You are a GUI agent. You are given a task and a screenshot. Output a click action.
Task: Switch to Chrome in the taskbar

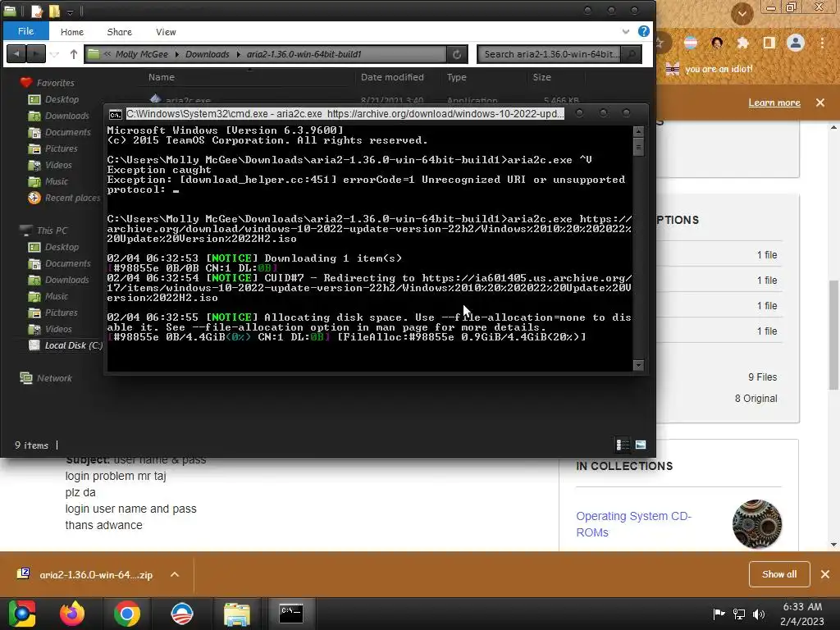127,614
